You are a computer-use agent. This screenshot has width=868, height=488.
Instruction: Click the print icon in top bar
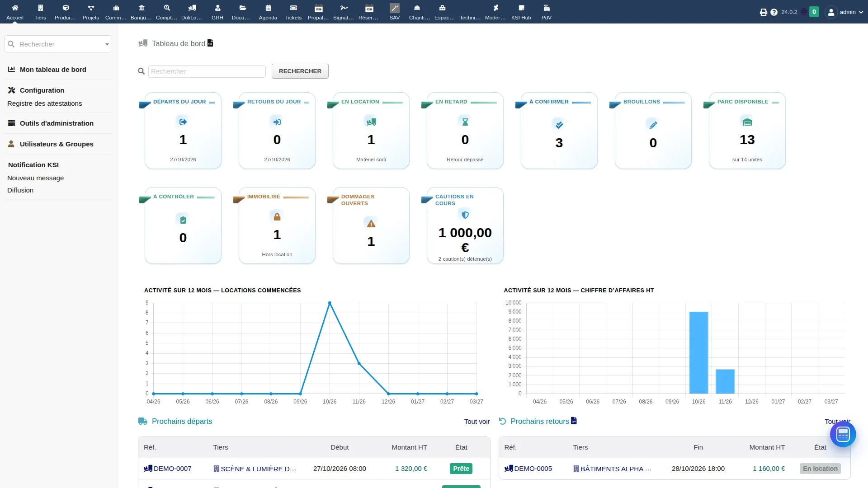pos(764,12)
